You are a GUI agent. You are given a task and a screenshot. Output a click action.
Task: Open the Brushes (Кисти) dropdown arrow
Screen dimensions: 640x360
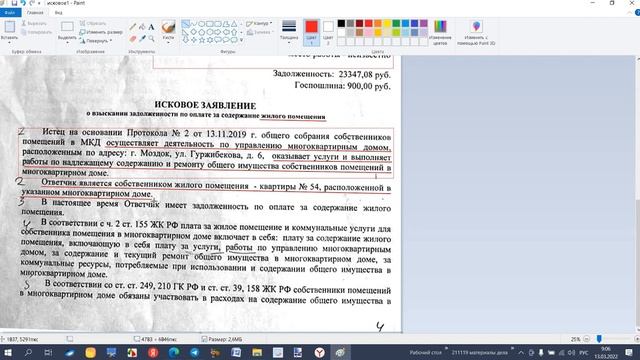click(x=168, y=42)
